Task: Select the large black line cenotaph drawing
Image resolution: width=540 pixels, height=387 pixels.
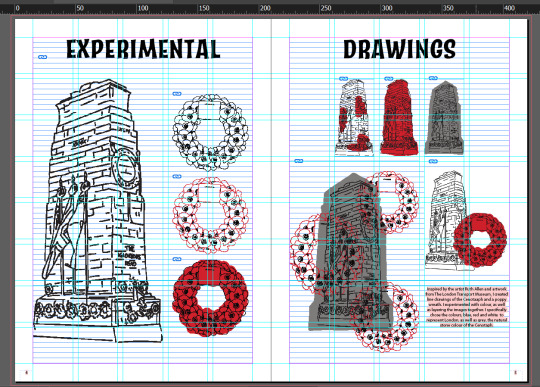Action: pos(97,211)
